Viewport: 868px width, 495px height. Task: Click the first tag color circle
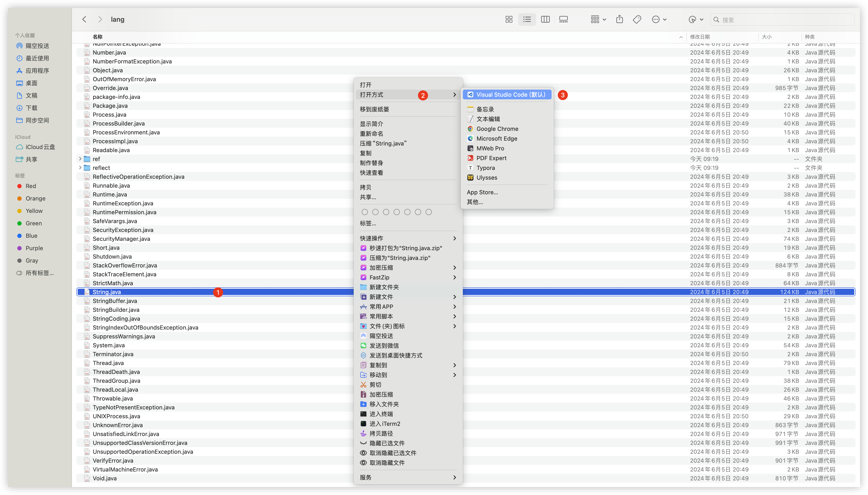365,212
